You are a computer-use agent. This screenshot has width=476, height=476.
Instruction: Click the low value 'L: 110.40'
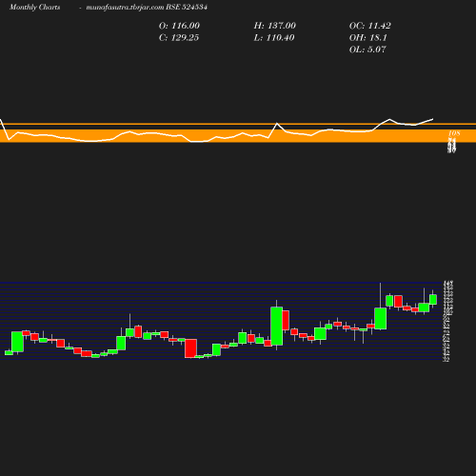(274, 38)
